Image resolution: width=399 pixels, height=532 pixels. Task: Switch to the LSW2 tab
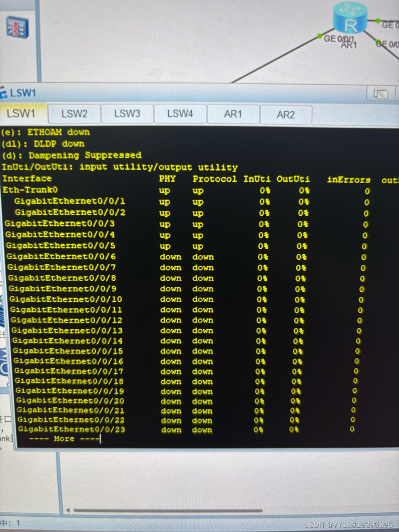pos(74,113)
